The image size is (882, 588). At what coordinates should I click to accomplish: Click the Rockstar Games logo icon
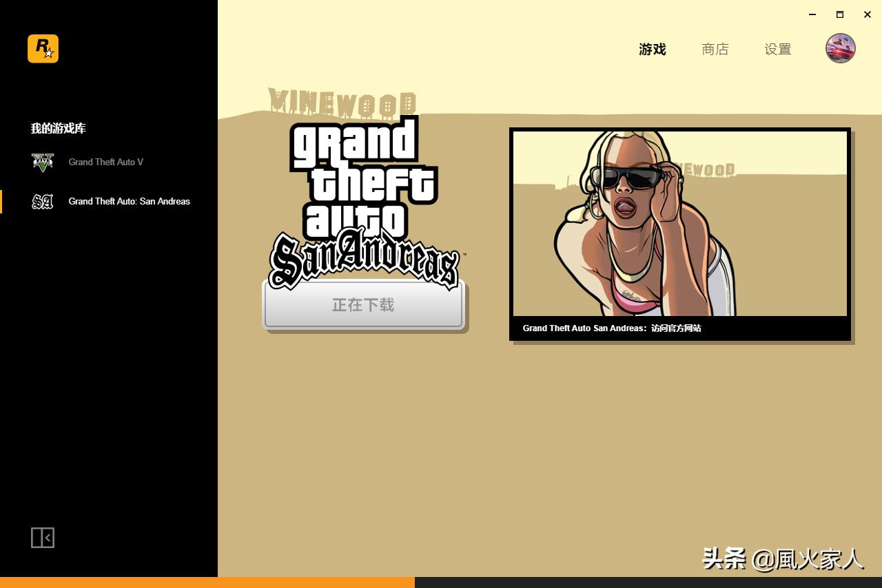[x=43, y=49]
